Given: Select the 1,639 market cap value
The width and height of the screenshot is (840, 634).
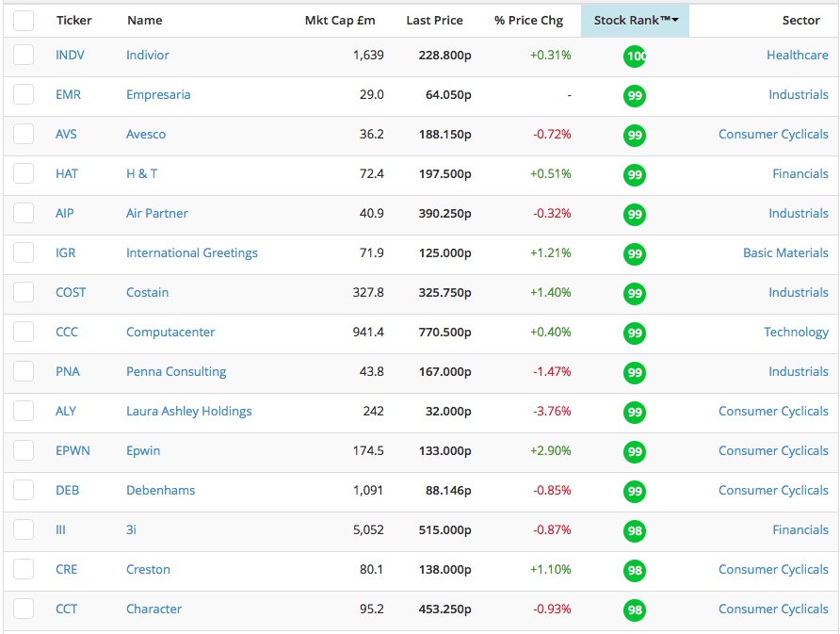Looking at the screenshot, I should click(x=368, y=56).
